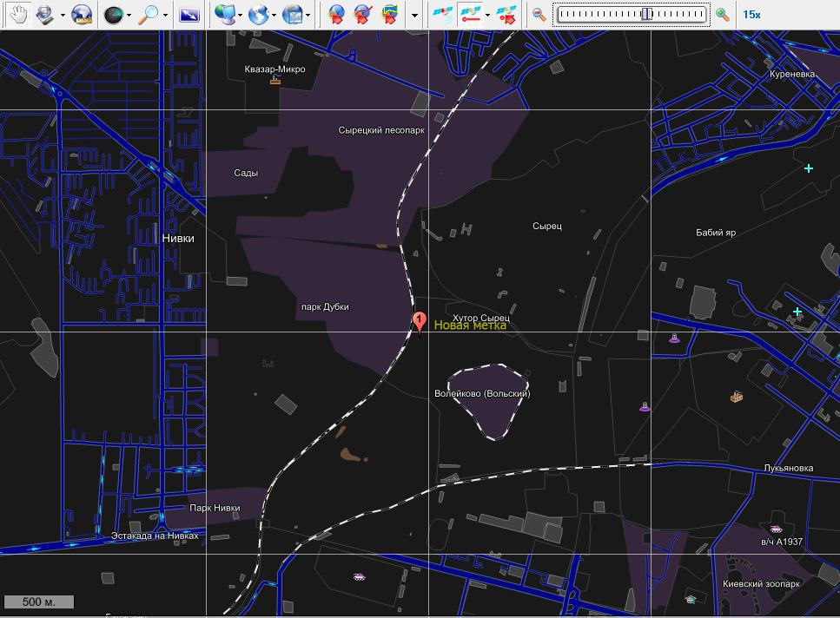This screenshot has width=840, height=618.
Task: Open dropdown arrow beside the magnifier search icon
Action: pyautogui.click(x=166, y=15)
